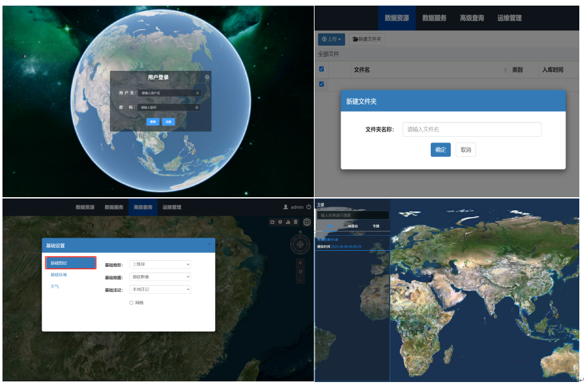Screen dimensions: 588x387
Task: Click the 取消 button in 新建文件夹 dialog
Action: [466, 150]
